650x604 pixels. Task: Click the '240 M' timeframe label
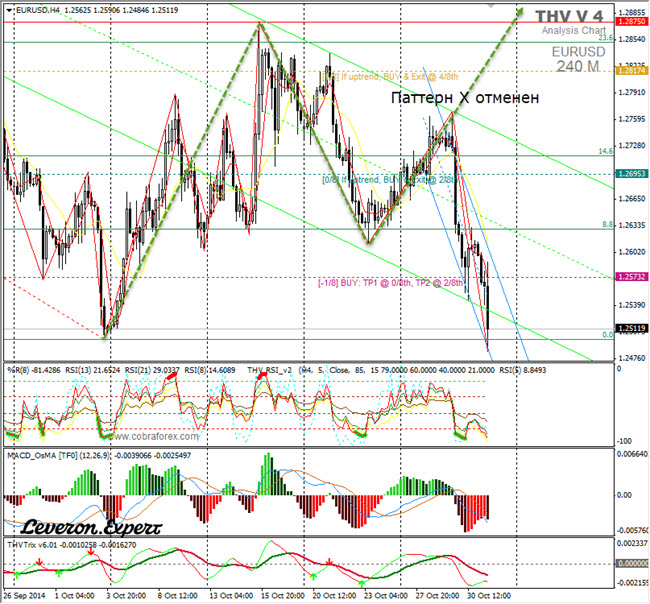pyautogui.click(x=578, y=66)
